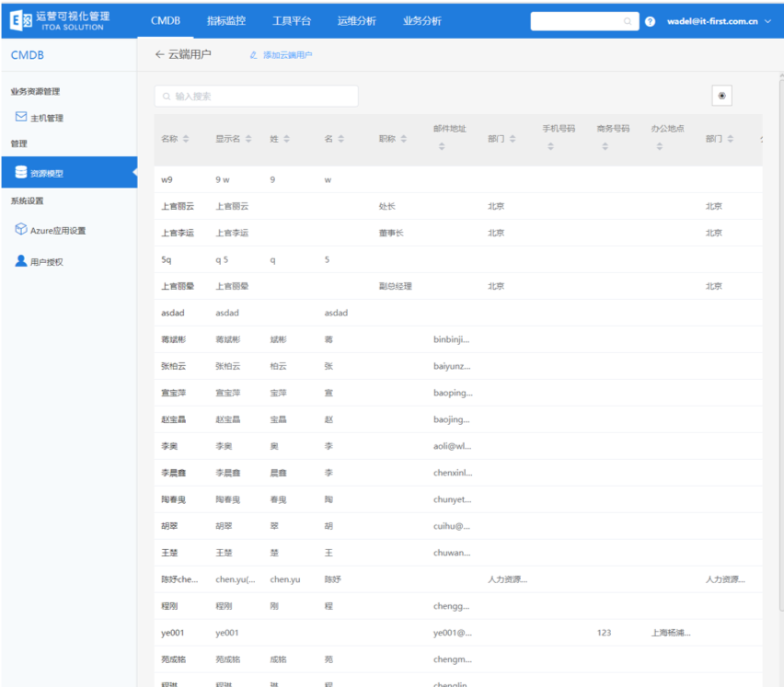This screenshot has width=784, height=687.
Task: Click the "q 5" display name cell
Action: coord(222,259)
